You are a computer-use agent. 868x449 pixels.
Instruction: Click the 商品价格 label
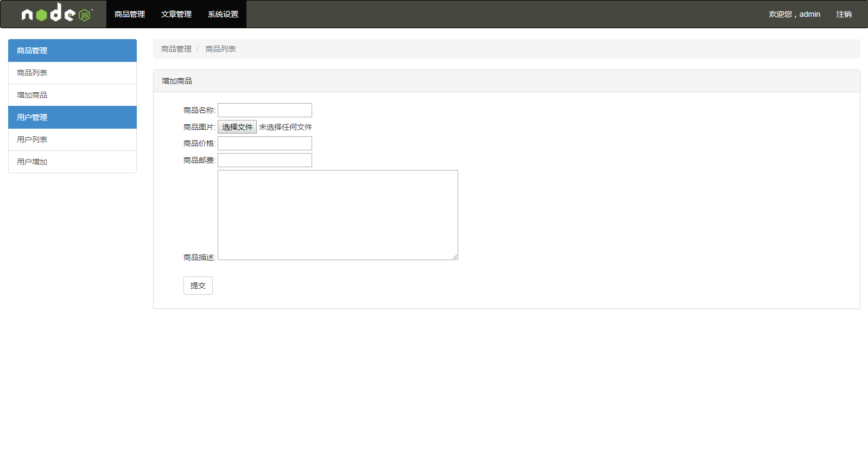(x=199, y=143)
